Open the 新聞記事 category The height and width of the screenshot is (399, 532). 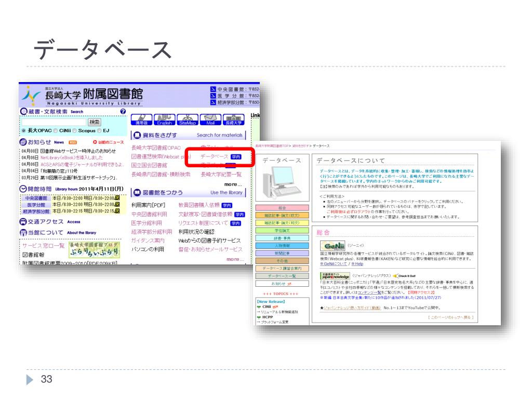point(282,253)
